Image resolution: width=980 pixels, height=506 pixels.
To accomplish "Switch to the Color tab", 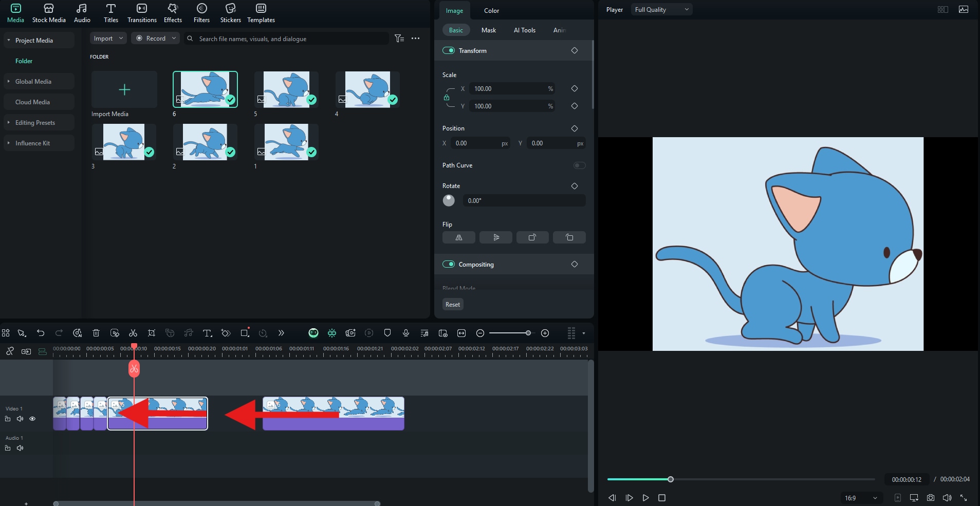I will (491, 11).
